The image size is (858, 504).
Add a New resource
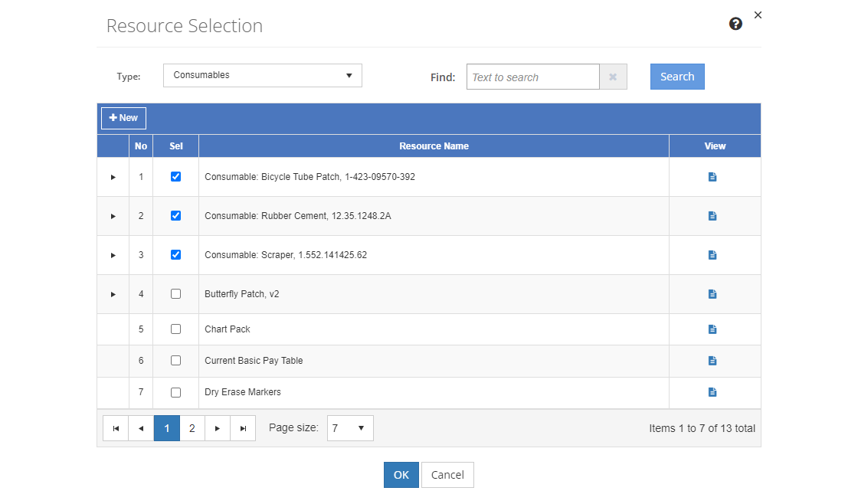(123, 118)
